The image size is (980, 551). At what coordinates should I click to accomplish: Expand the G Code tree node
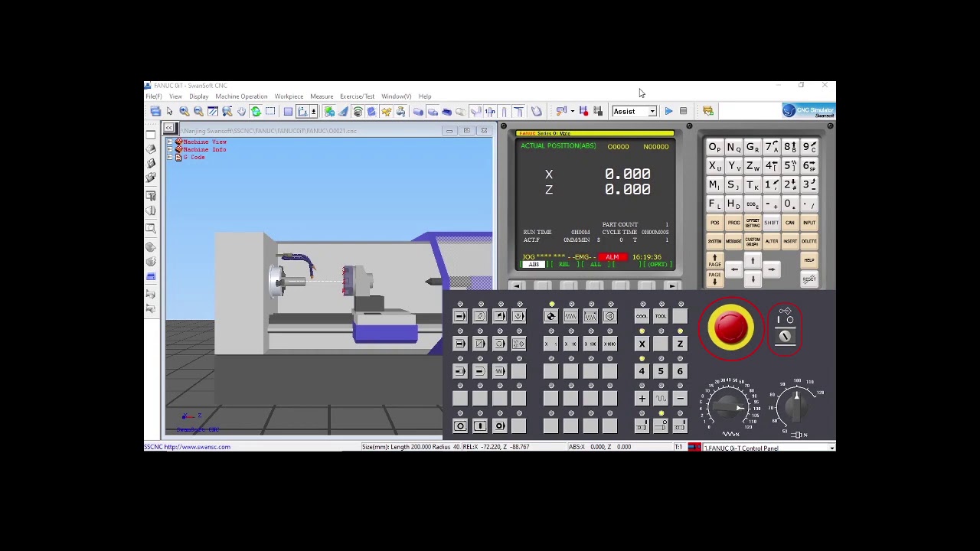[170, 157]
